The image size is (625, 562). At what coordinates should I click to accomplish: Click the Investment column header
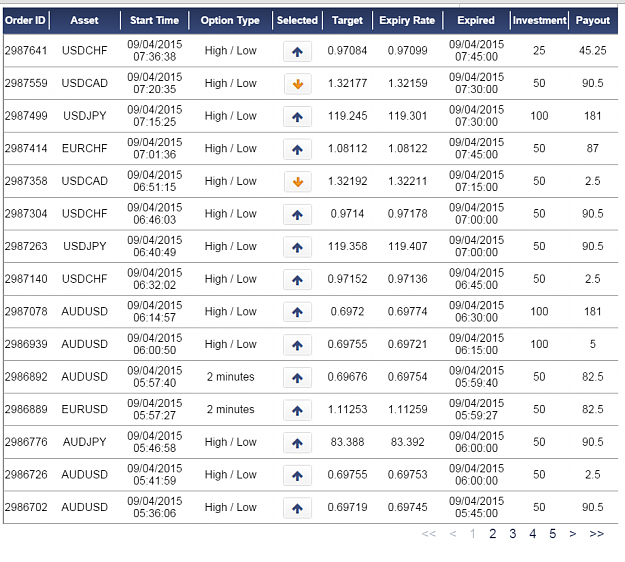coord(540,20)
